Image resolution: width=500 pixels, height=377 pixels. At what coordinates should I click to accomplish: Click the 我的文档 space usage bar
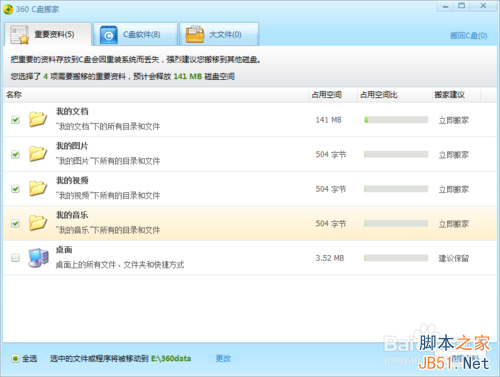click(x=396, y=120)
